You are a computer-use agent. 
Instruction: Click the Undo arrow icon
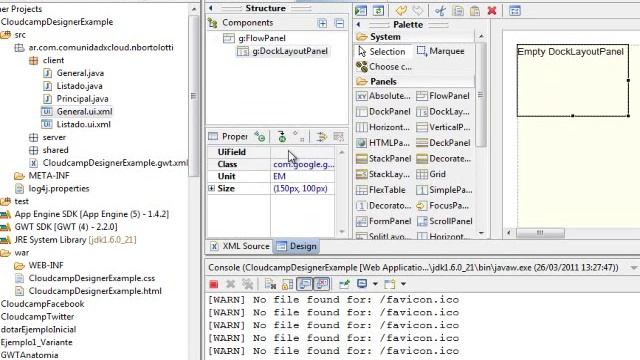point(401,11)
